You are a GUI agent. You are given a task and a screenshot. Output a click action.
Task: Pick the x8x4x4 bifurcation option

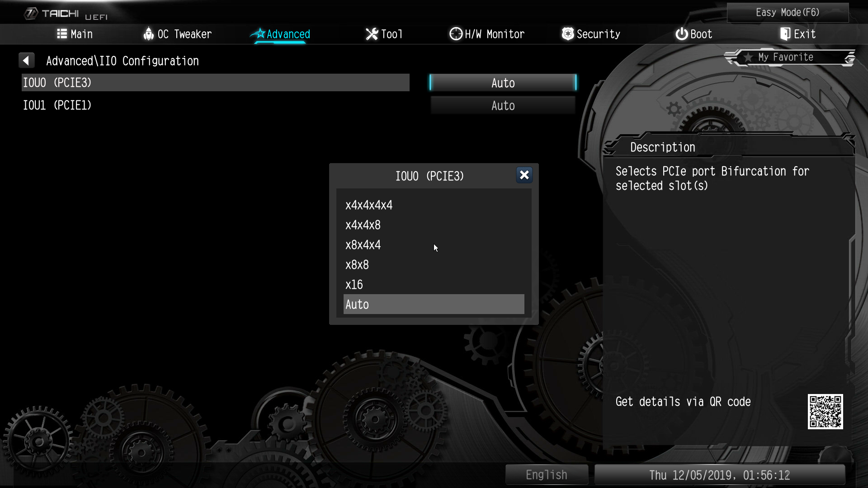pyautogui.click(x=363, y=245)
